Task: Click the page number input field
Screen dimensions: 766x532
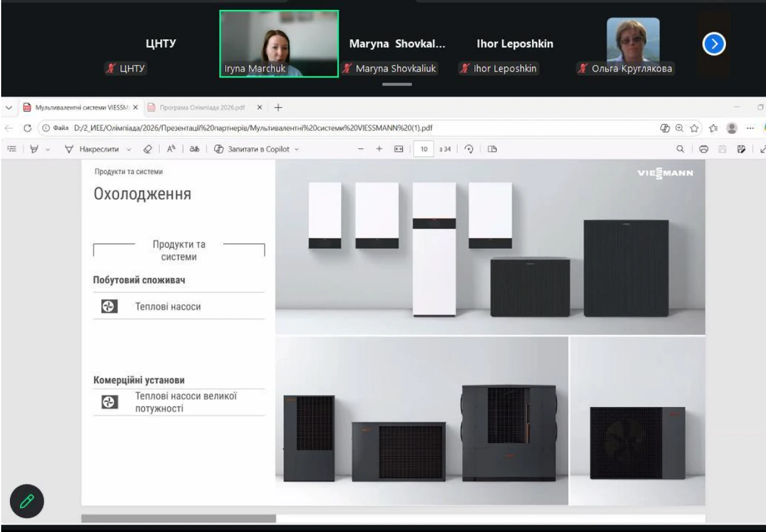Action: point(424,149)
